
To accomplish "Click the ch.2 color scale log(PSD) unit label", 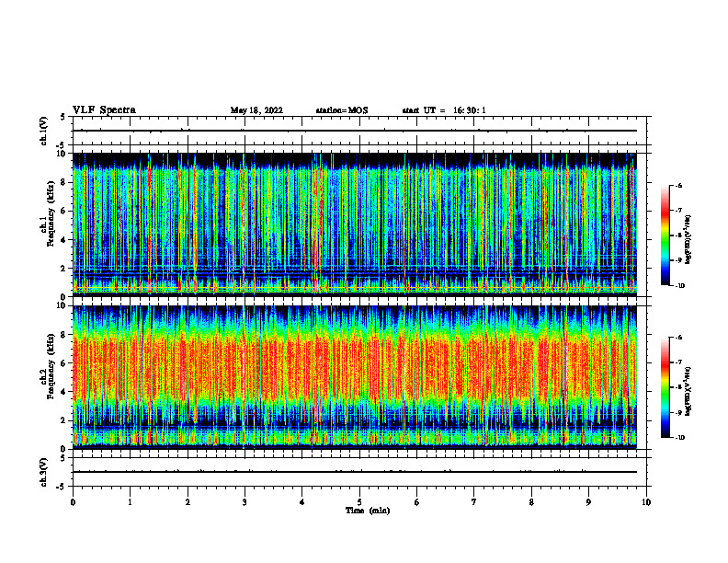I will pos(688,392).
